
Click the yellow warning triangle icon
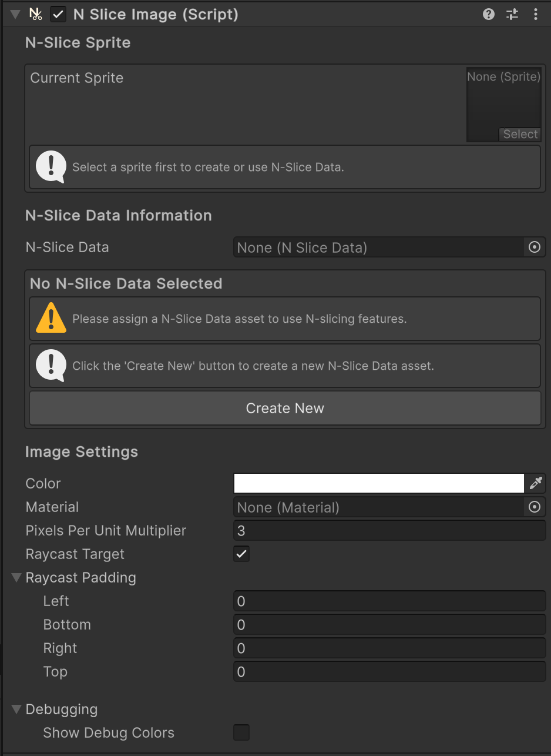click(x=51, y=319)
